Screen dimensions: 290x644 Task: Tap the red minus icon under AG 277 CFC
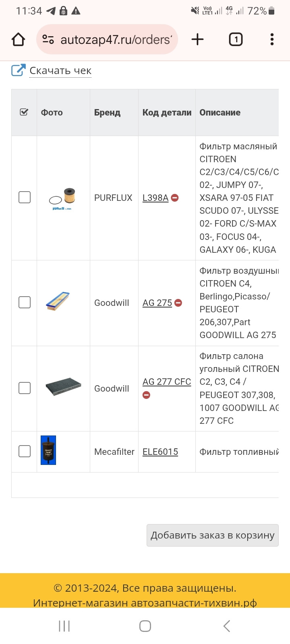(x=146, y=395)
